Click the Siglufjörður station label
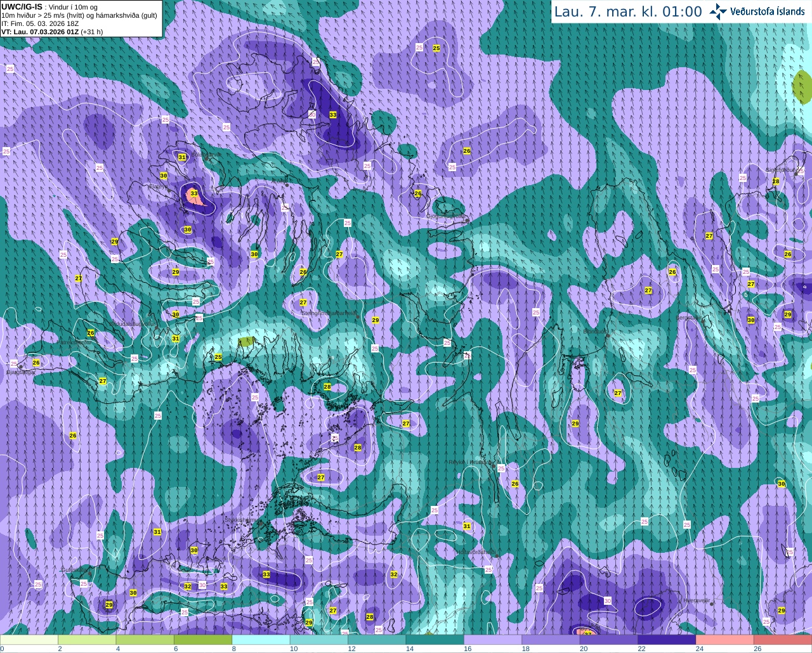 coord(781,170)
